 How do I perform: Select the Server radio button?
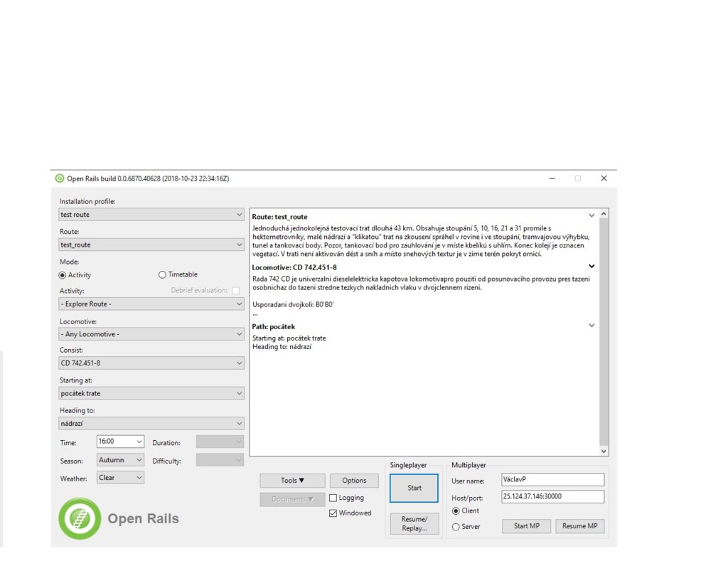[456, 527]
